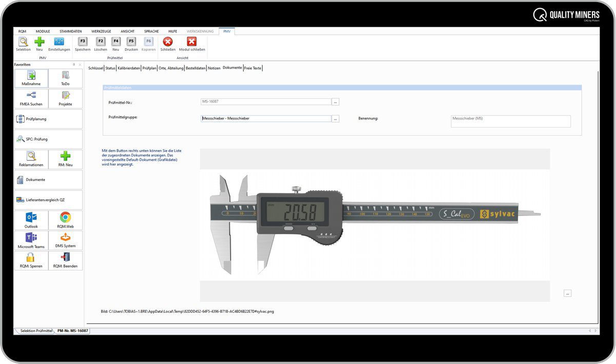Open the Projekte favorite
The height and width of the screenshot is (364, 616).
tap(65, 98)
